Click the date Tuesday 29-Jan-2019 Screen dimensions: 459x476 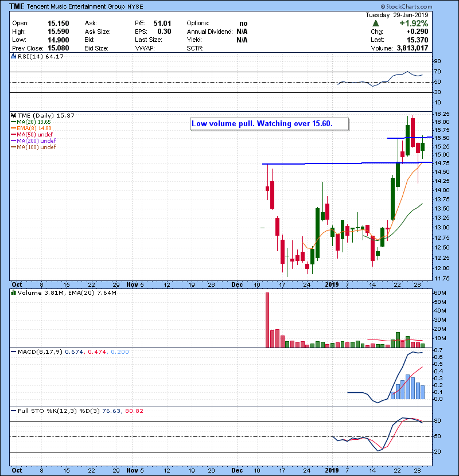click(x=396, y=15)
